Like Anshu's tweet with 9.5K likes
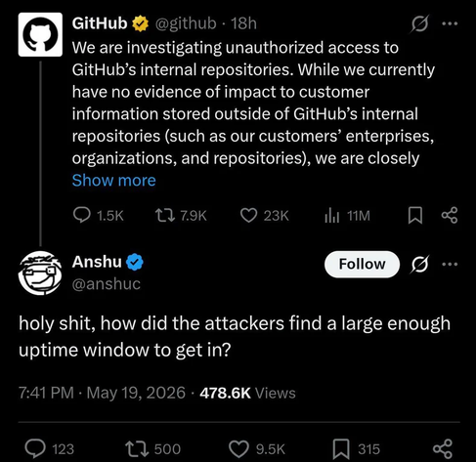 click(257, 449)
